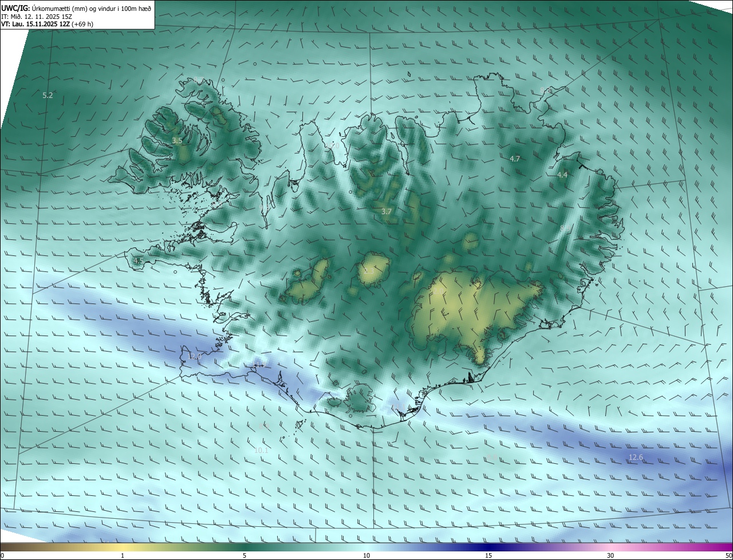Viewport: 733px width, 560px height.
Task: Click the 3.7 precipitation value label
Action: (x=387, y=211)
